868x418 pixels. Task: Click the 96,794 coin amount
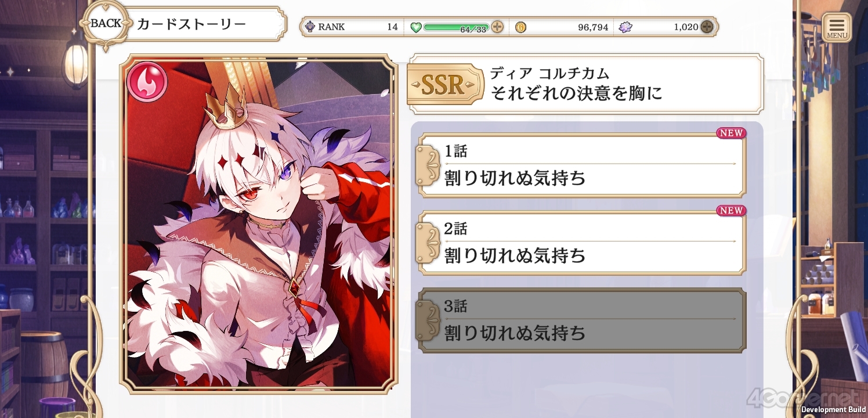pos(593,27)
